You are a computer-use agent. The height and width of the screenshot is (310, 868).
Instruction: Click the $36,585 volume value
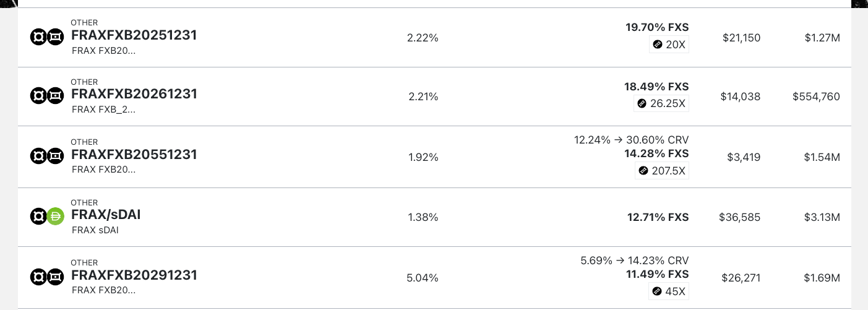(x=739, y=217)
